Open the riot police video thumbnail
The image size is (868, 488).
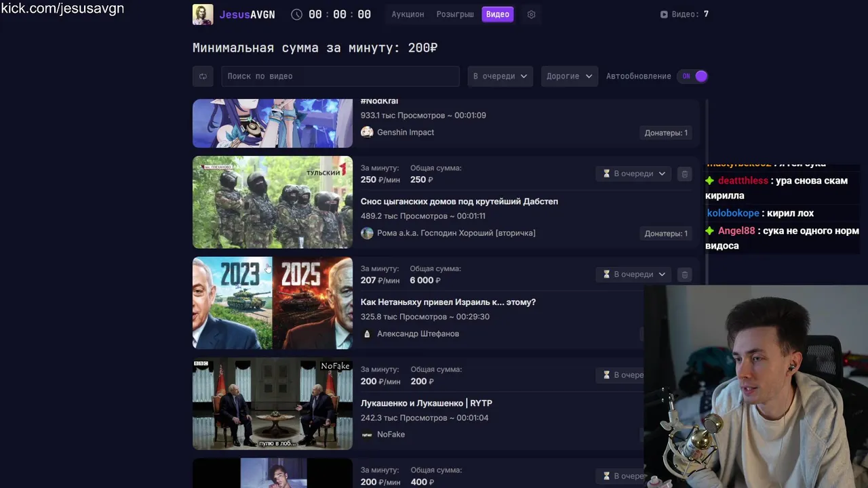[273, 203]
